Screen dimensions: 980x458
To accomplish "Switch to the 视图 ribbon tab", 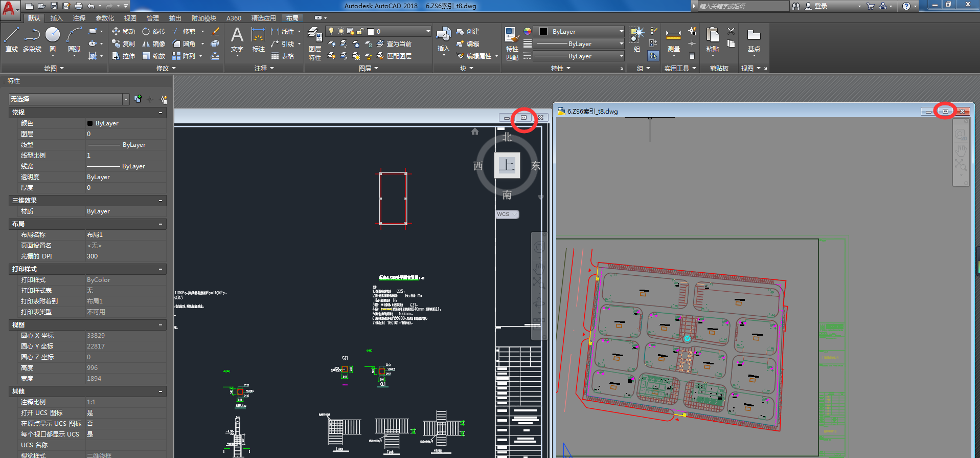I will pos(130,18).
